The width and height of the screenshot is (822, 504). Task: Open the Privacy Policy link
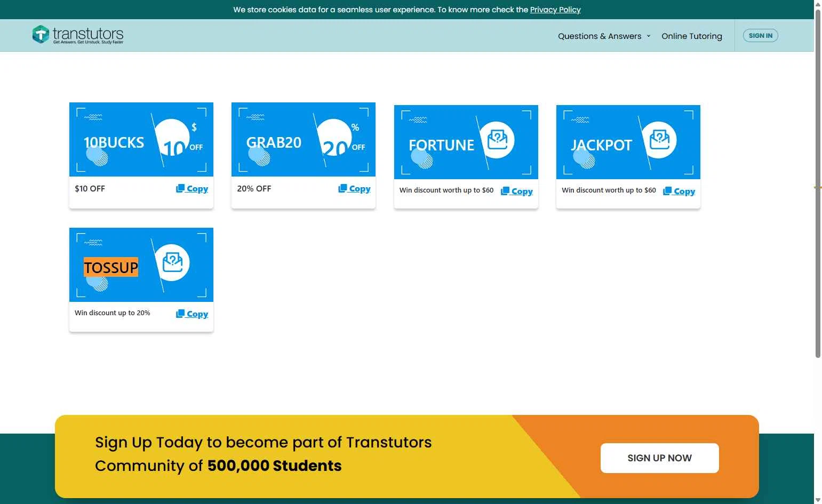(x=555, y=10)
